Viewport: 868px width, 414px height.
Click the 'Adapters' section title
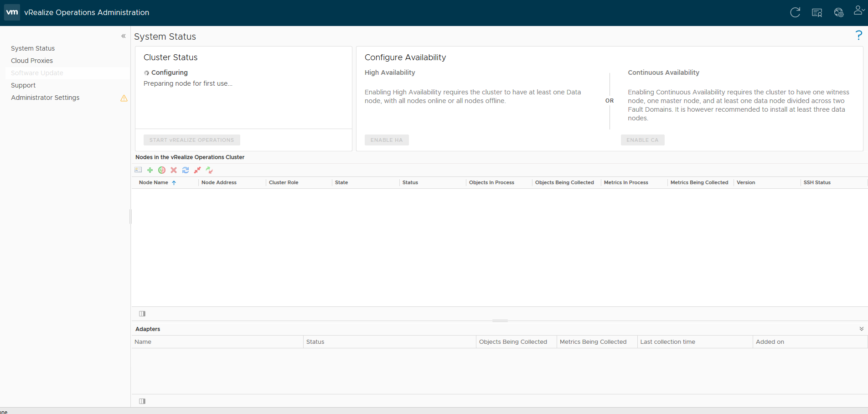coord(148,329)
